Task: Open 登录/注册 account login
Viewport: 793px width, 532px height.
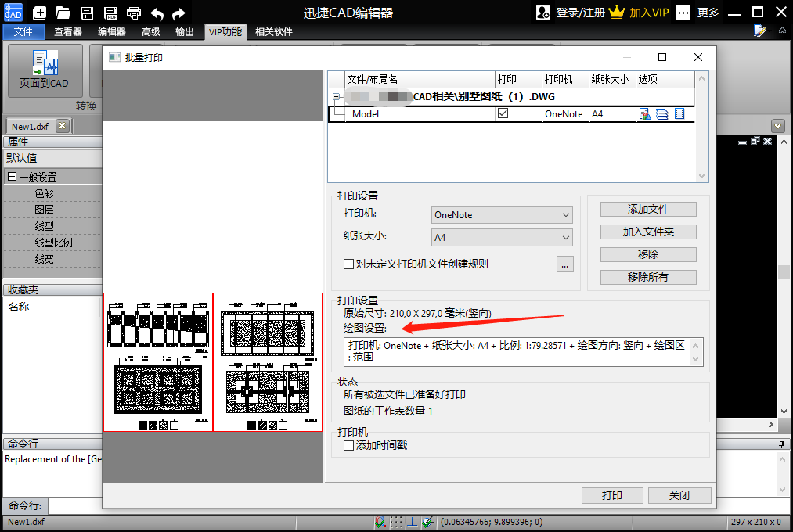Action: 571,13
